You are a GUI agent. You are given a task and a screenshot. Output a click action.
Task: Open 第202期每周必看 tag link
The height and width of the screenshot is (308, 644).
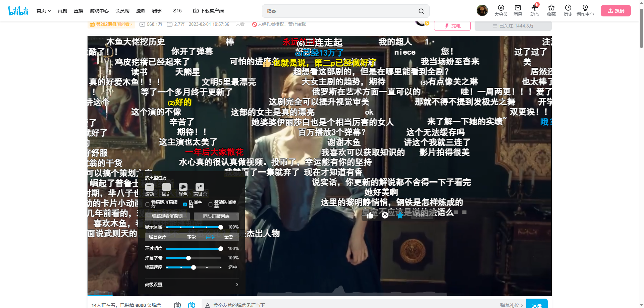(x=111, y=24)
